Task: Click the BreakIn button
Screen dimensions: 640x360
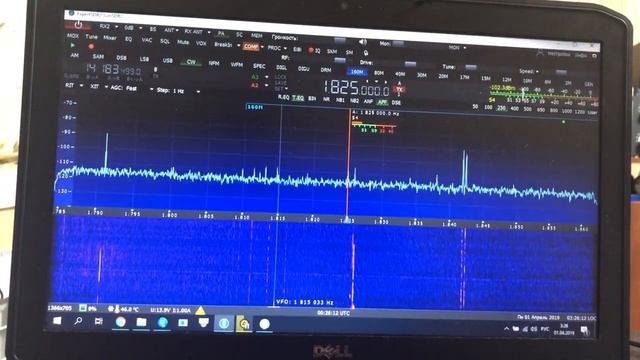Action: point(223,44)
